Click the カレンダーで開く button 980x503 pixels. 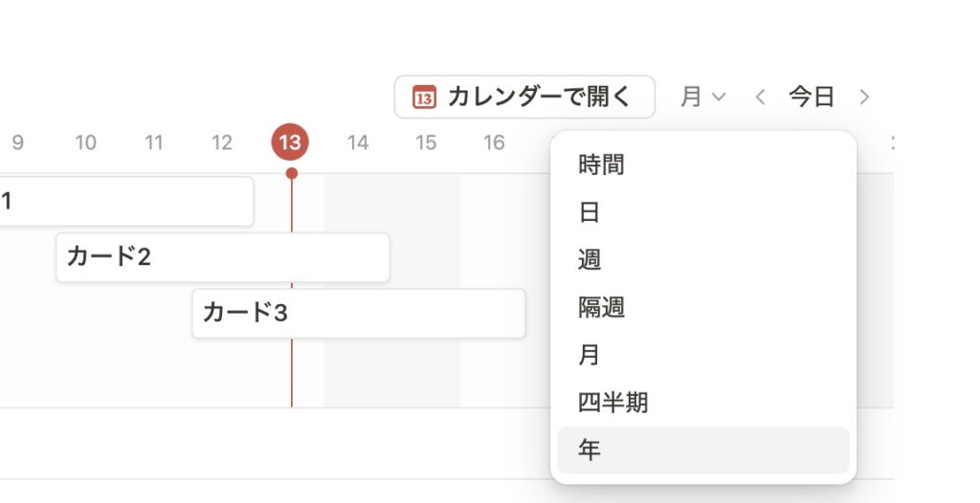(524, 97)
